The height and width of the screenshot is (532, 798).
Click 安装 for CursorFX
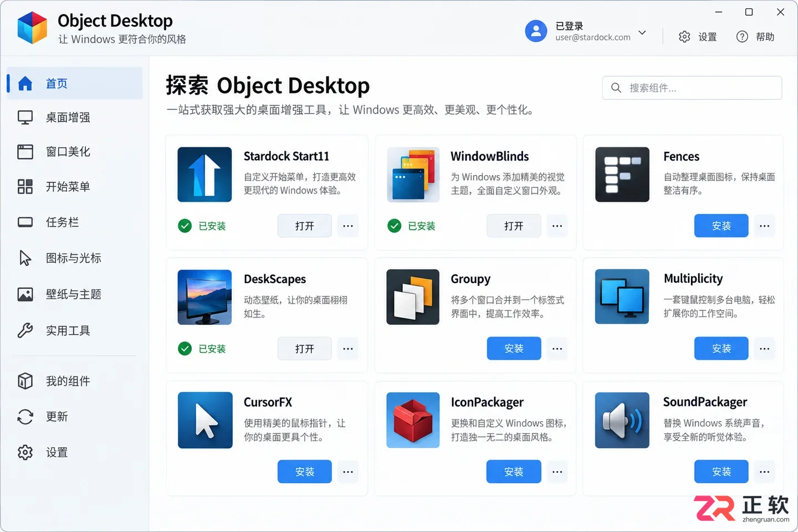tap(305, 472)
